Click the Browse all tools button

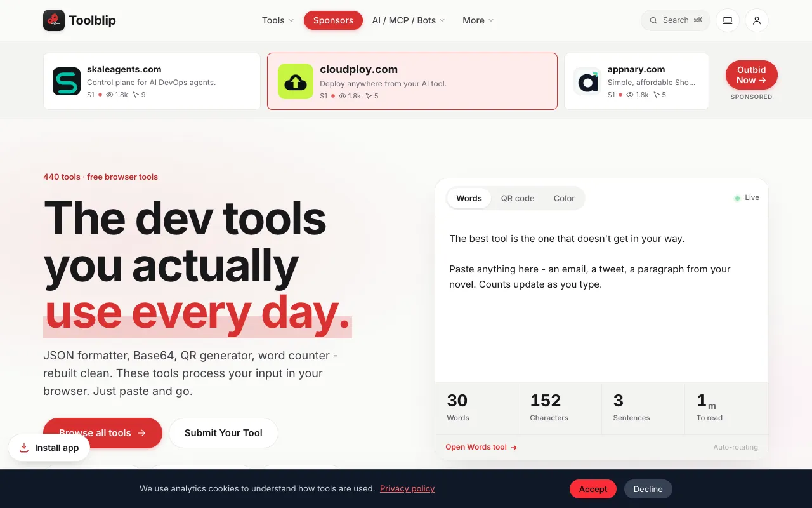click(103, 433)
